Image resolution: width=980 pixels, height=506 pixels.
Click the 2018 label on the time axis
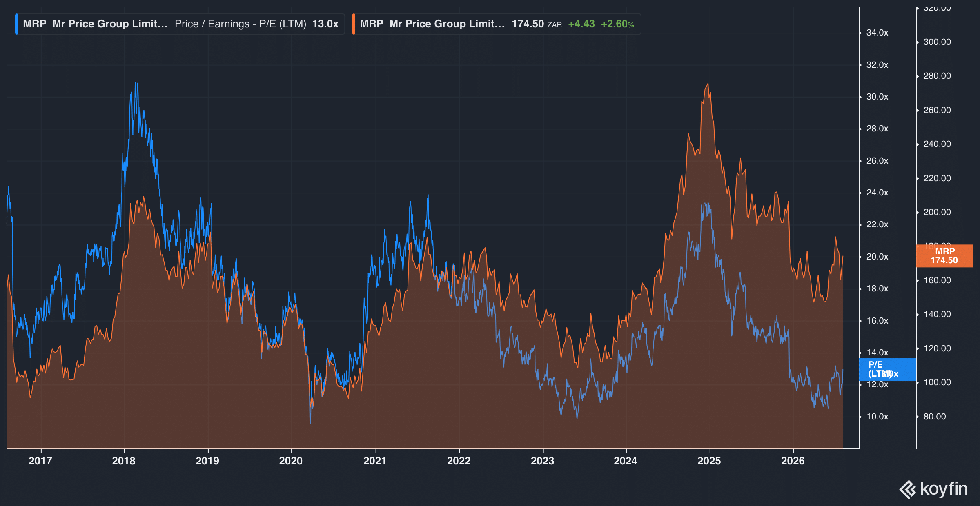pos(124,461)
